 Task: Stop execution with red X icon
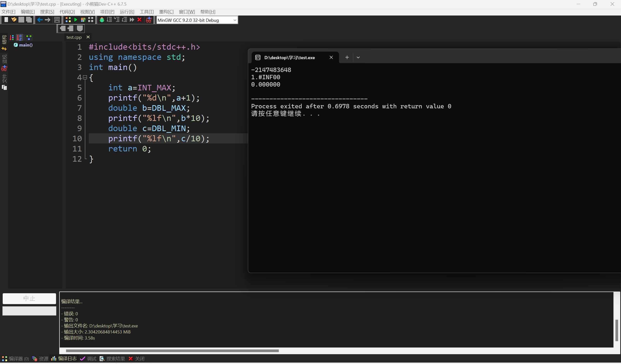(140, 20)
